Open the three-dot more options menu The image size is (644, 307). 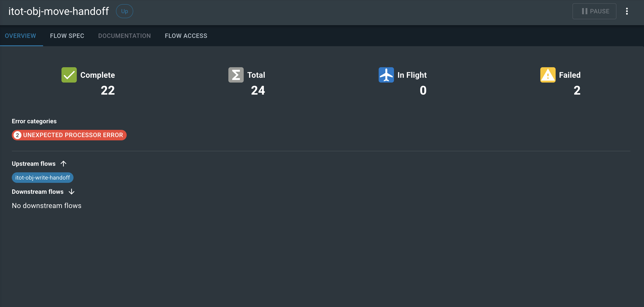tap(627, 11)
